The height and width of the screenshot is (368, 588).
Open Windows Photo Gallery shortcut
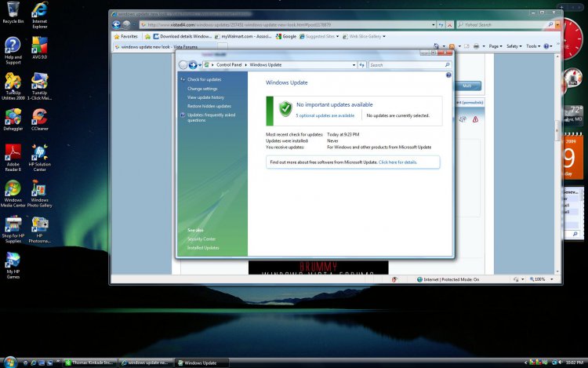[x=39, y=194]
